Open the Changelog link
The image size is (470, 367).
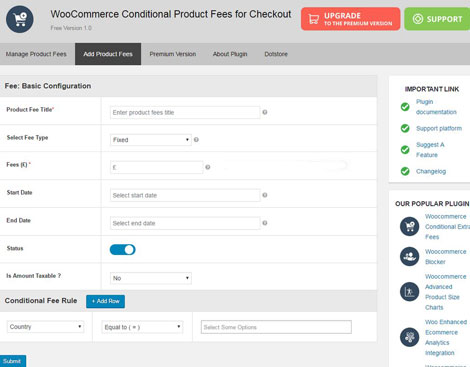tap(431, 171)
